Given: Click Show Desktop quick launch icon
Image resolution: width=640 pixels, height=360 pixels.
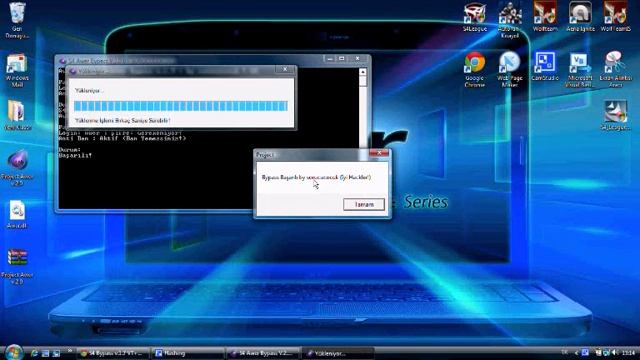Looking at the screenshot, I should (45, 353).
